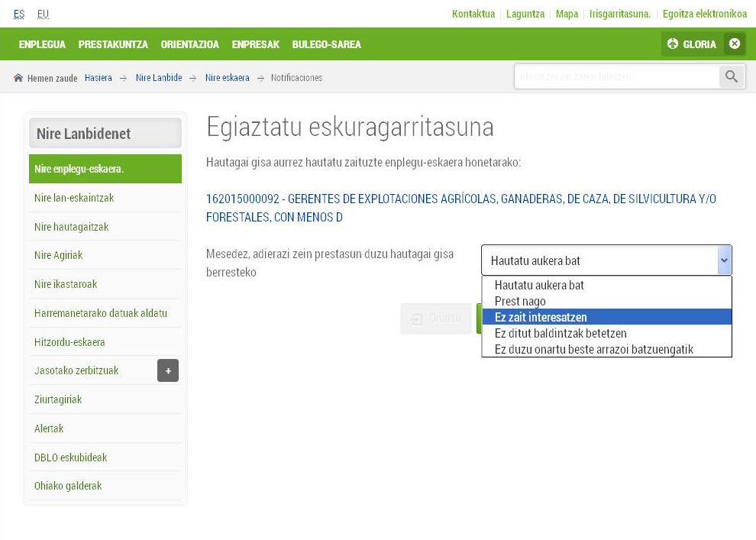Click the Egoitza elektronikoa link
756x540 pixels.
click(x=704, y=14)
